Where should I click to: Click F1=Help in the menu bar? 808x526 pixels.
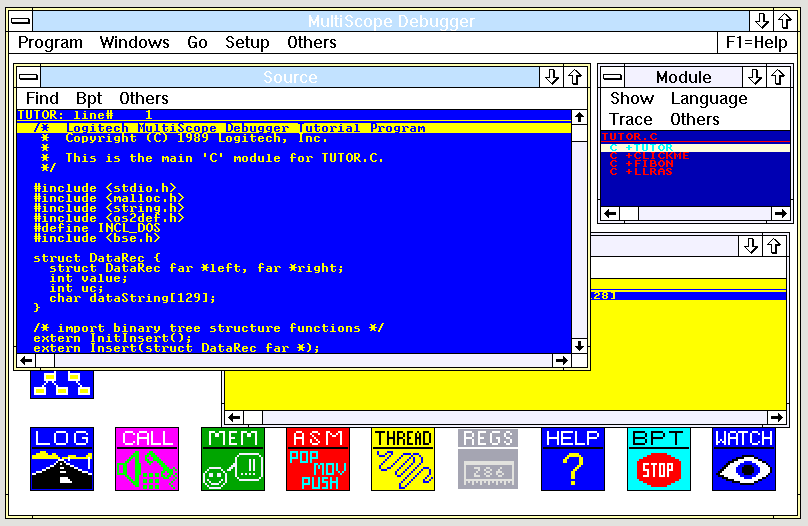click(x=756, y=42)
